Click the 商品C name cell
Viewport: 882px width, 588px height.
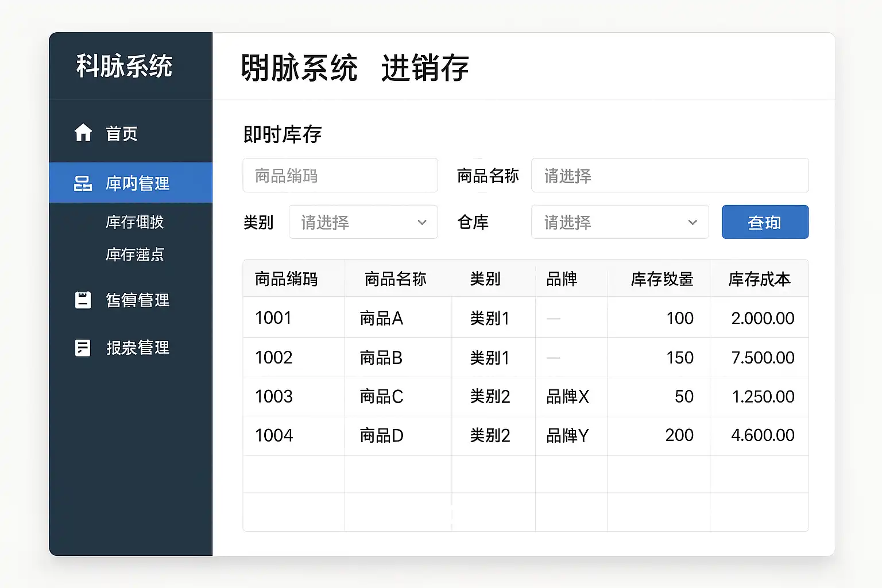tap(381, 396)
